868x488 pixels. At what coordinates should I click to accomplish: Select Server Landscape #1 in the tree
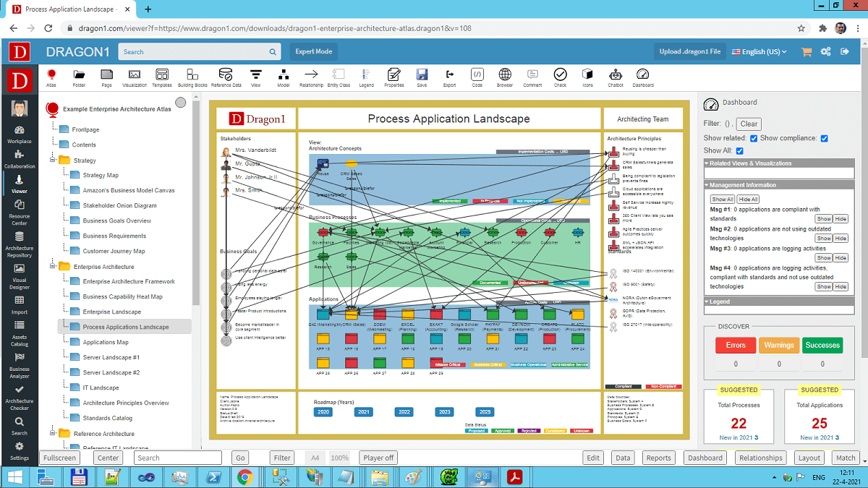111,357
